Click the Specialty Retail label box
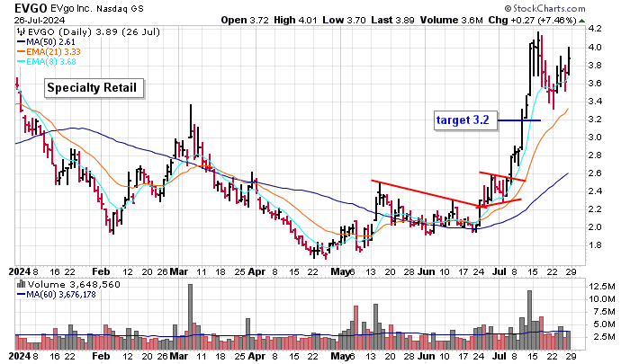This screenshot has height=364, width=630. [94, 88]
